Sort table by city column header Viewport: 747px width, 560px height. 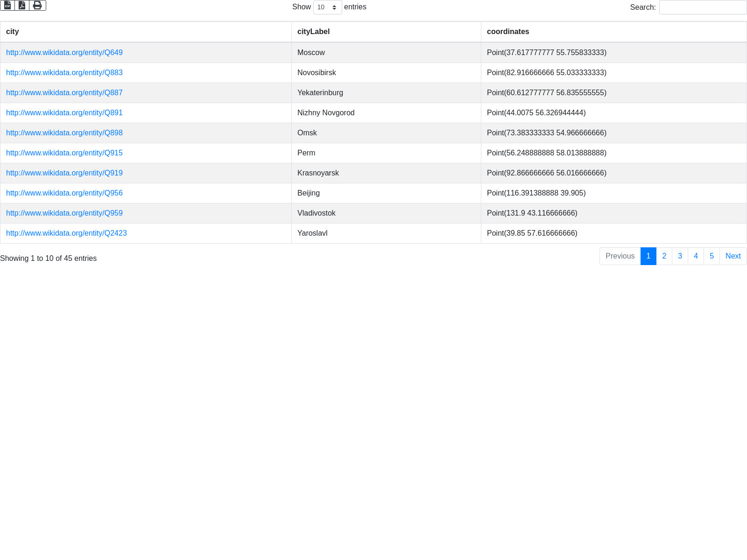pyautogui.click(x=13, y=32)
